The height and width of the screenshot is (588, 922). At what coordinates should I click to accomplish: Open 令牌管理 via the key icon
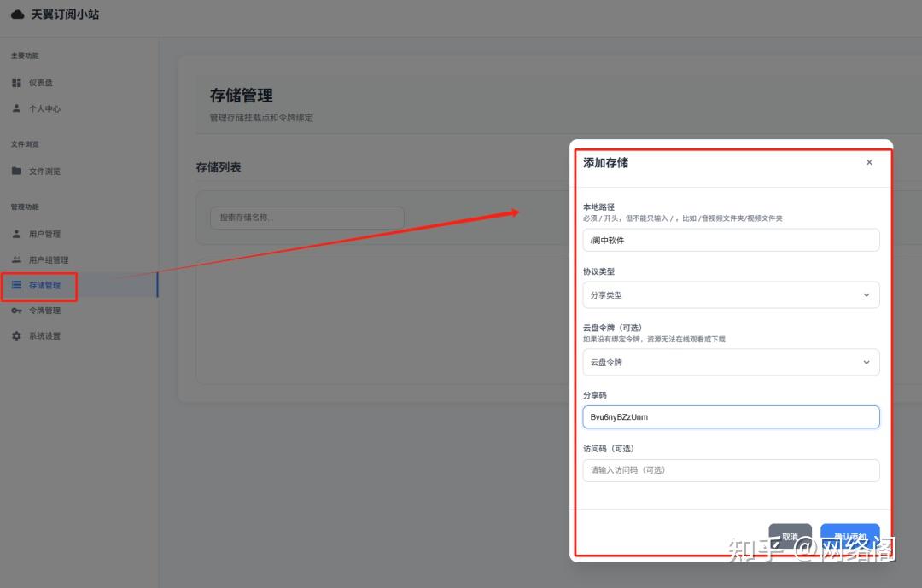tap(16, 310)
